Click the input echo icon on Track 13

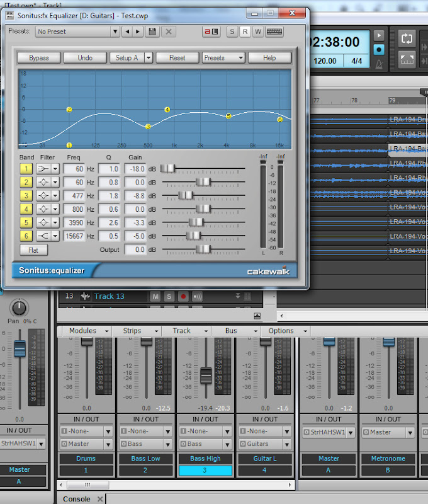[x=198, y=296]
